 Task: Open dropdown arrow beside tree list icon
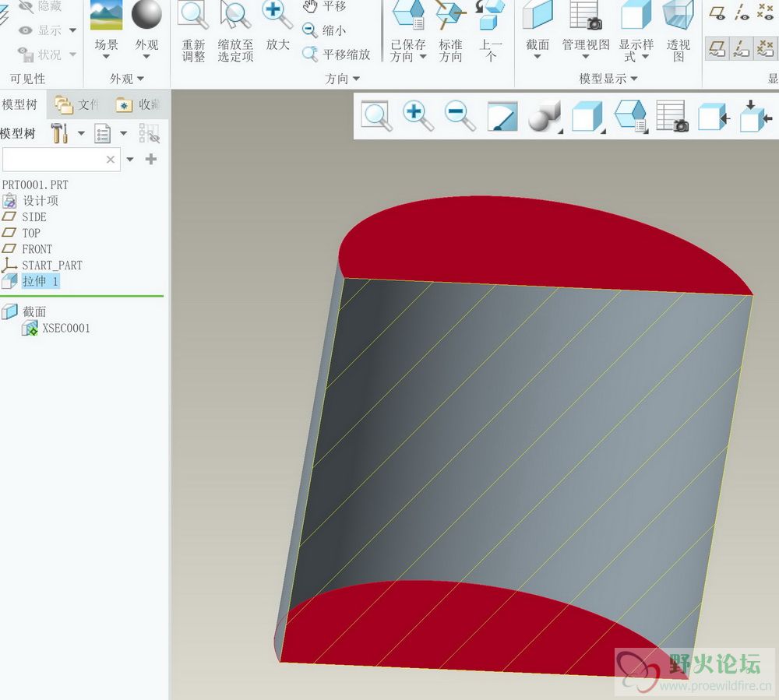(x=124, y=133)
